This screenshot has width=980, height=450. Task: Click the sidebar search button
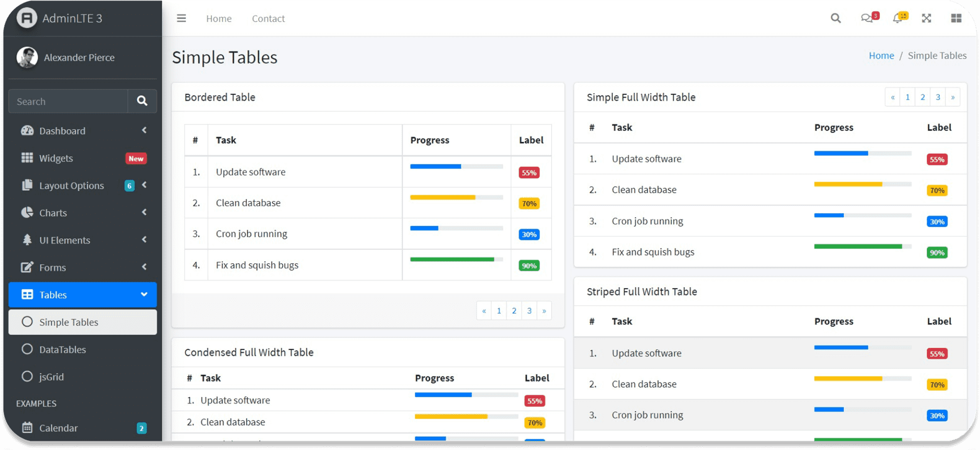coord(142,101)
